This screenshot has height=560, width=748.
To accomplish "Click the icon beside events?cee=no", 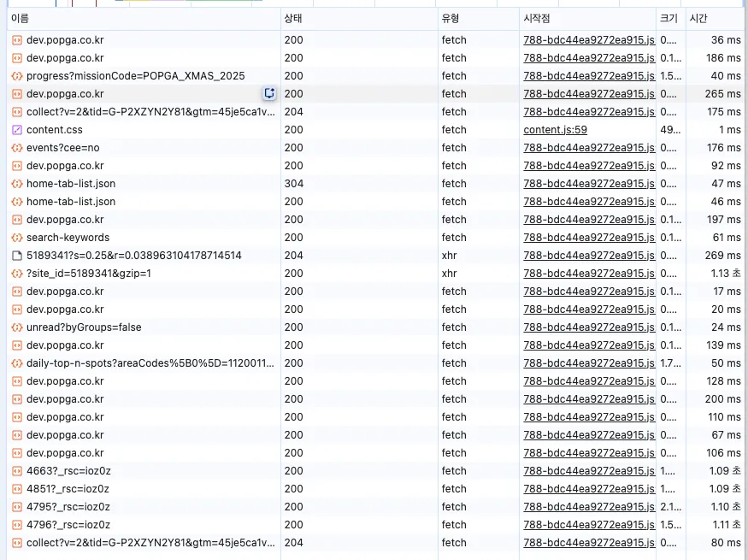I will 17,148.
